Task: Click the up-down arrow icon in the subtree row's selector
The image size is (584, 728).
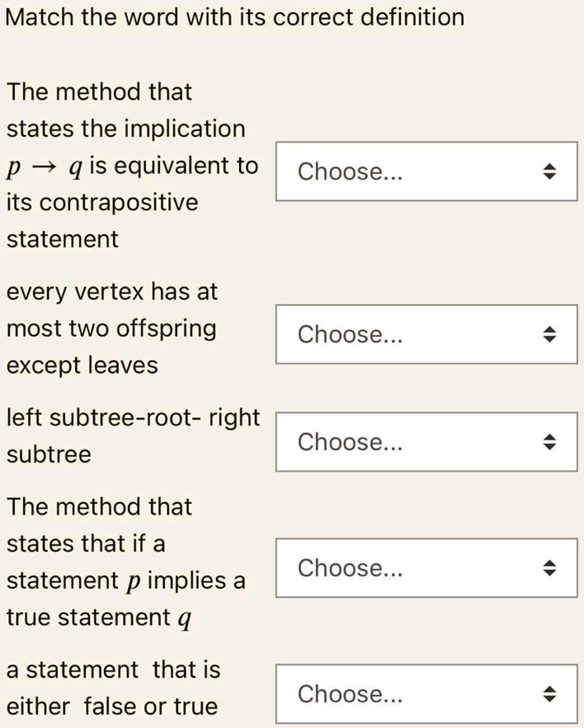Action: [x=550, y=442]
